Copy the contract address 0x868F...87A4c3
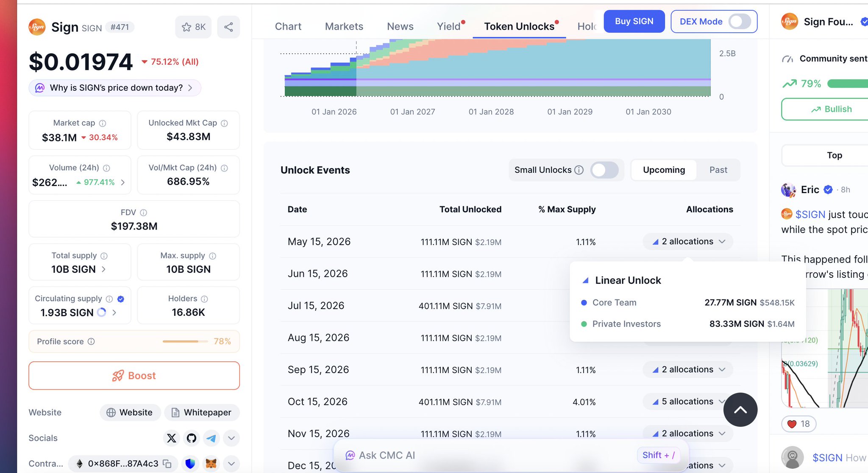The image size is (868, 473). coord(167,464)
